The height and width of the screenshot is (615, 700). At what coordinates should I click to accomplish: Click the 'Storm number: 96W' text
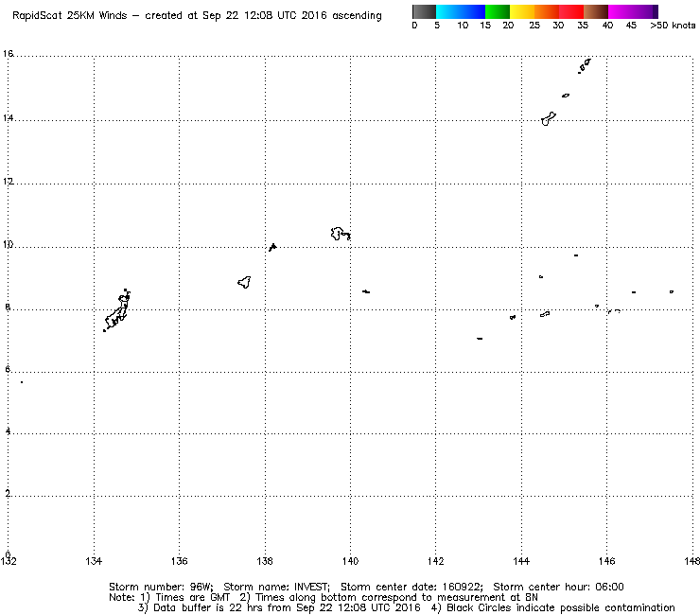coord(161,587)
